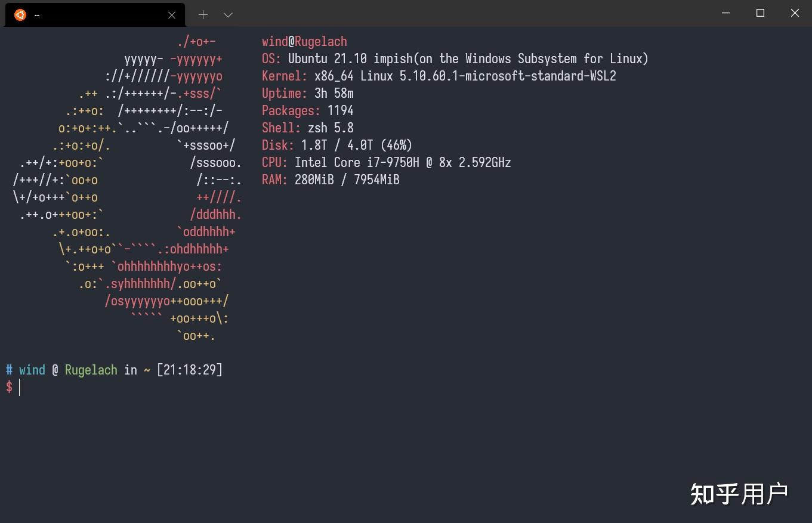
Task: Click the OS line showing Ubuntu 21.10
Action: pos(455,59)
